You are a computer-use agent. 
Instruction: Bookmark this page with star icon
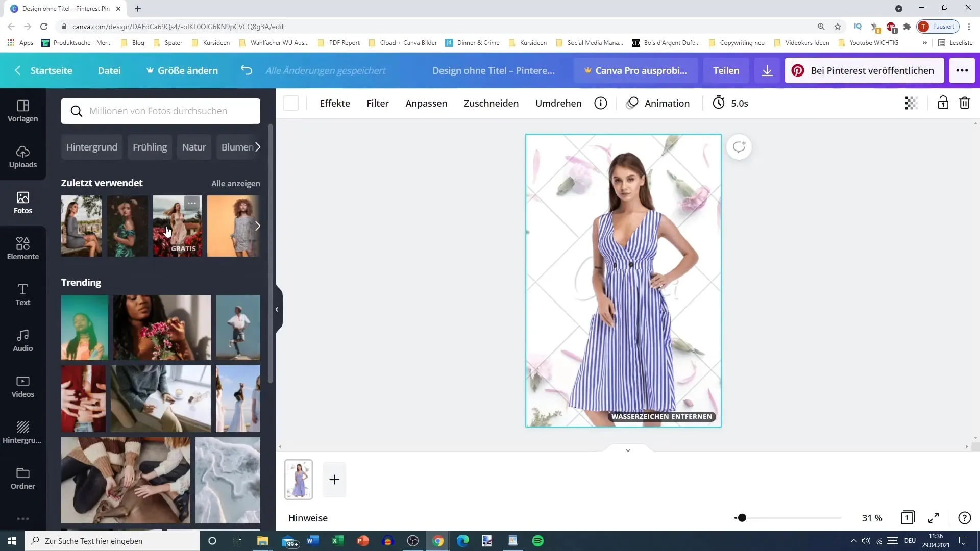pyautogui.click(x=838, y=27)
